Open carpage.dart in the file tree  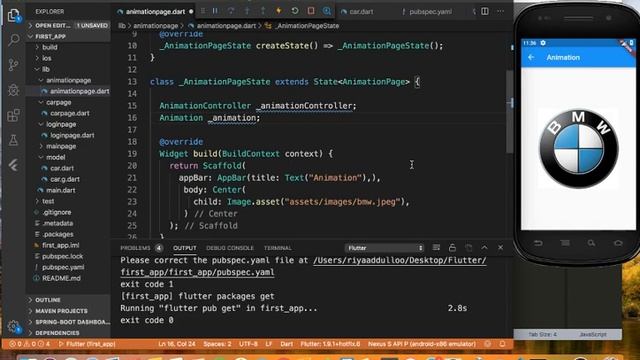coord(69,113)
